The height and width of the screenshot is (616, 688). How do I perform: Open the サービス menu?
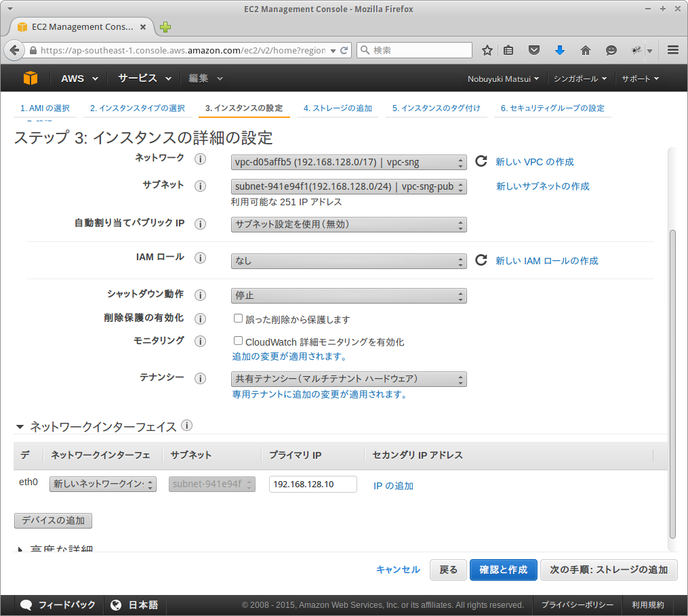(138, 78)
